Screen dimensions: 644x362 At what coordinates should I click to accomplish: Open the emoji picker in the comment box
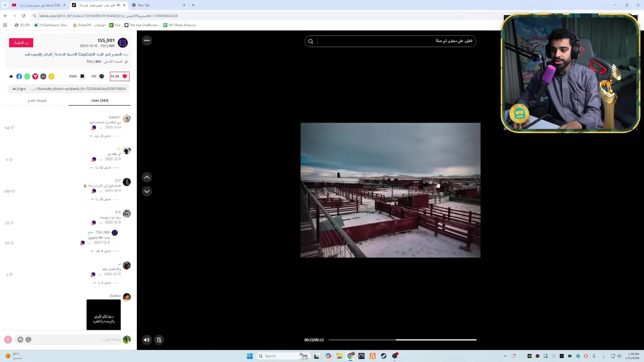tap(20, 339)
